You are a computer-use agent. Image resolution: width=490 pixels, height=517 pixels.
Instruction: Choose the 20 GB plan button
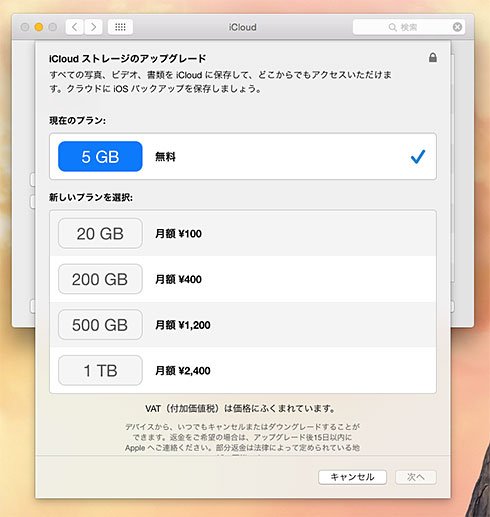tap(100, 233)
